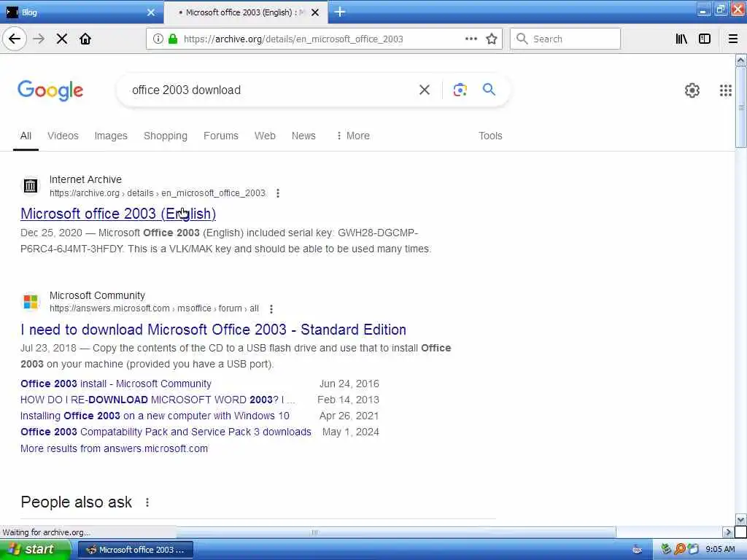Open Installing Office 2003 on Windows 10 link
Viewport: 747px width, 560px height.
coord(155,416)
